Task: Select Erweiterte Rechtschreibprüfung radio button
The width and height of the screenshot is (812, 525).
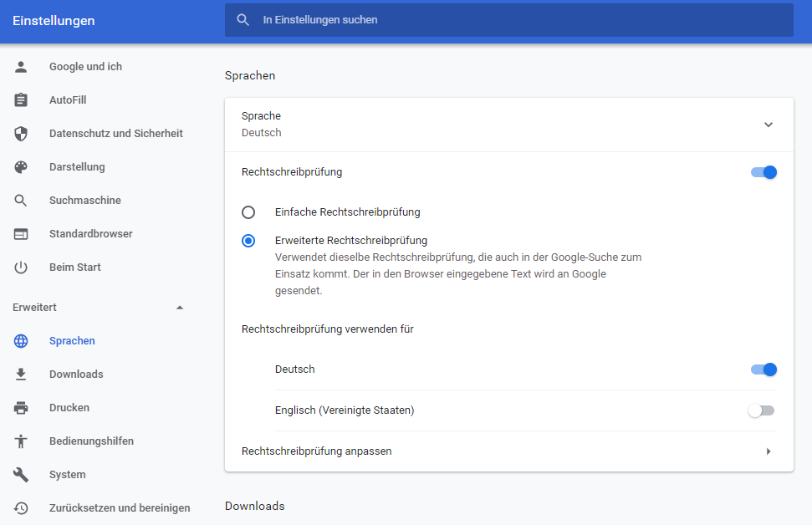Action: 248,241
